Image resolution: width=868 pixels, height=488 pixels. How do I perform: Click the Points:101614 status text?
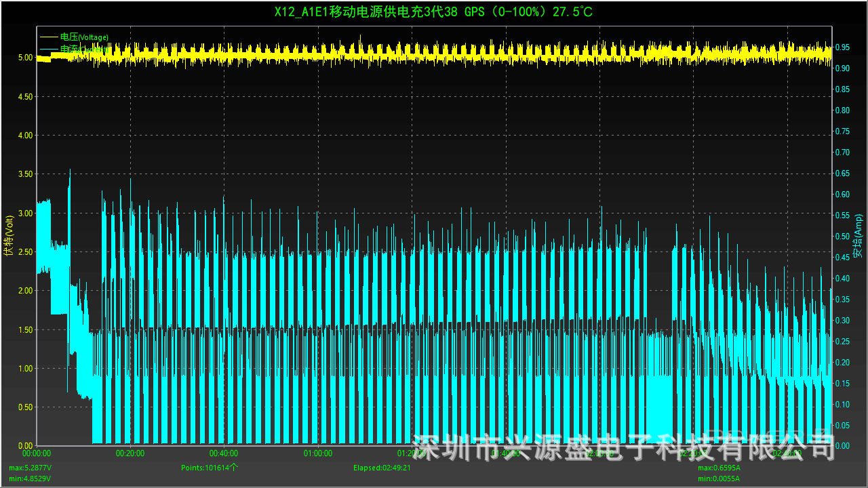point(210,468)
